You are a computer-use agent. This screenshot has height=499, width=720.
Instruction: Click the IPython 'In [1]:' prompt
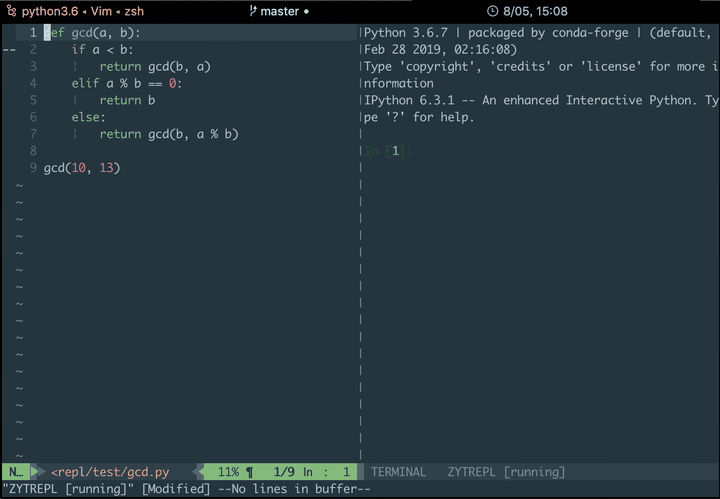tap(388, 151)
